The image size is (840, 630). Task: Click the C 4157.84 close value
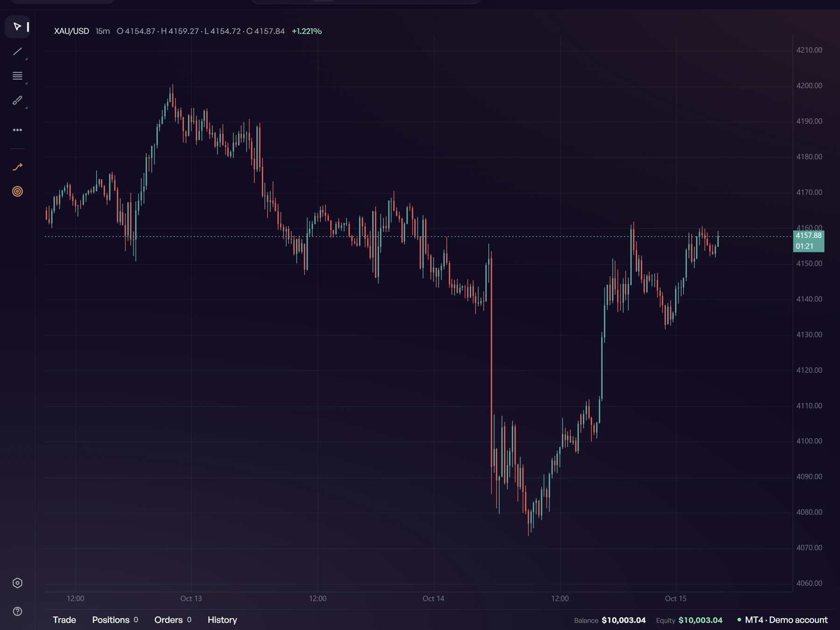(x=266, y=31)
